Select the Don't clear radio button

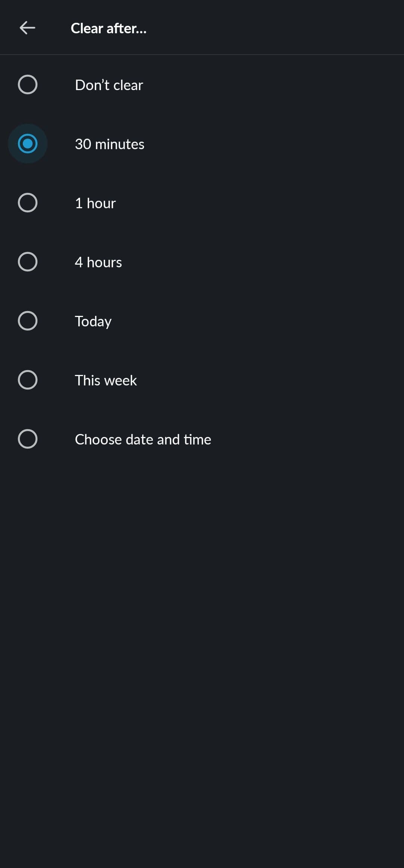pos(28,84)
